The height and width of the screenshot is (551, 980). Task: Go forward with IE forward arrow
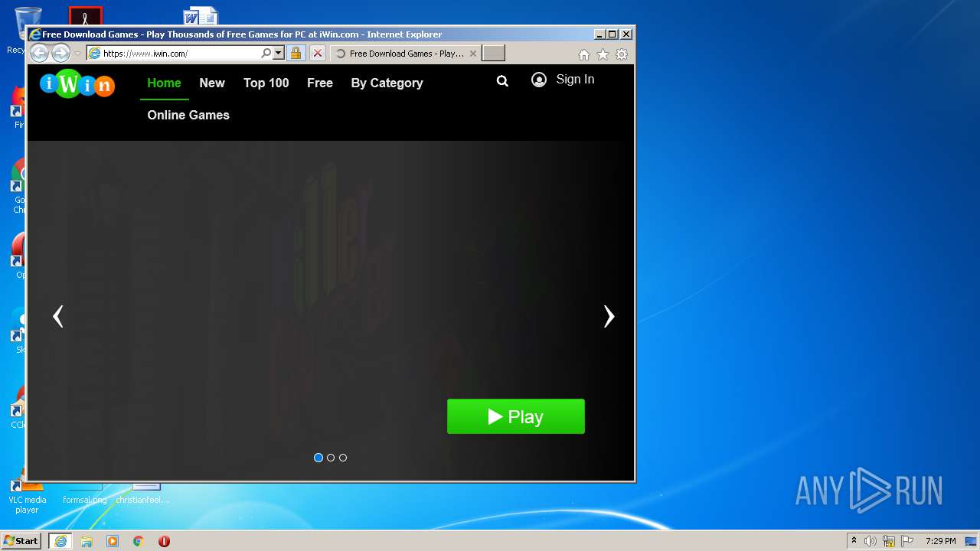pos(60,53)
